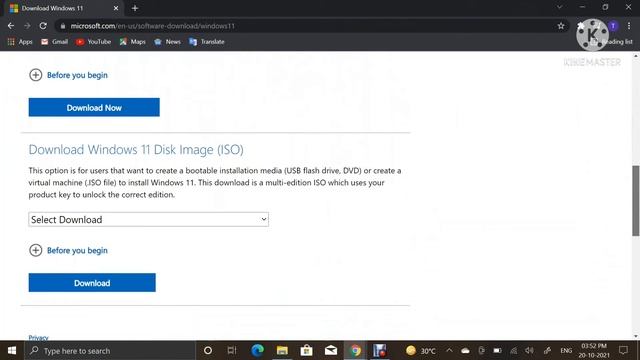Open Chrome tab search chevron

[560, 7]
